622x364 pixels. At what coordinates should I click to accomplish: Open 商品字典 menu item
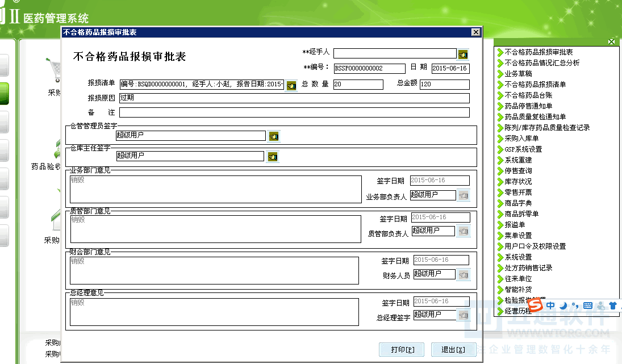[x=518, y=203]
